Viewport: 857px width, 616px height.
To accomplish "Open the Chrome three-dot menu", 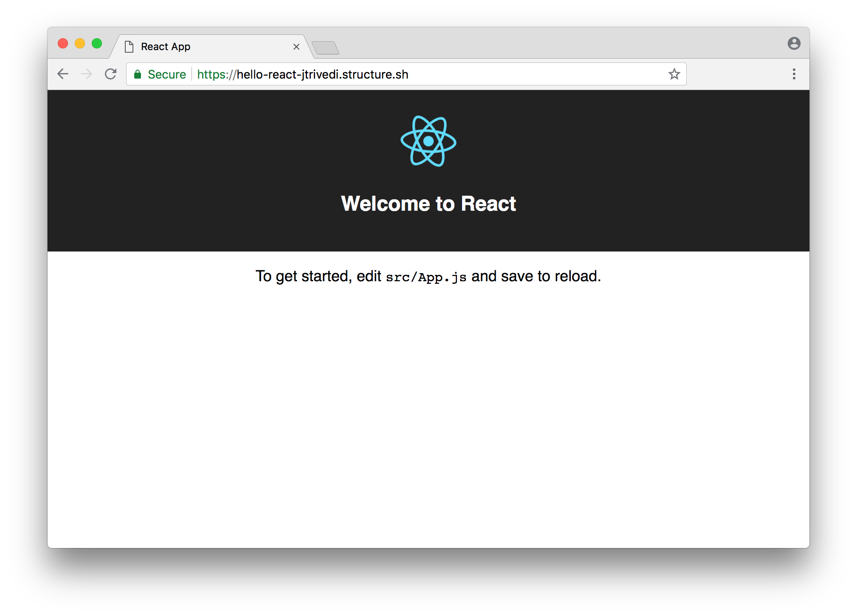I will 793,74.
